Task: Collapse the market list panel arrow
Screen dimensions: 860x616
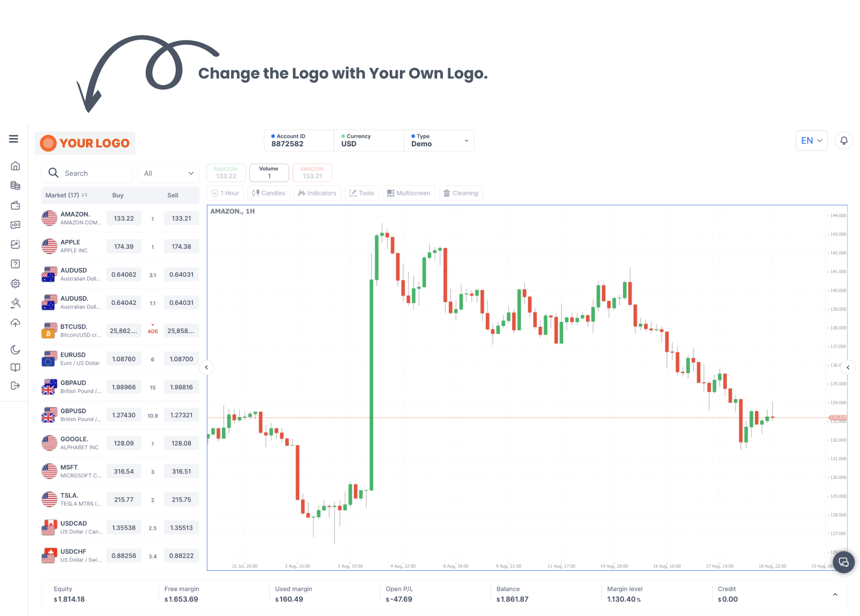Action: [x=206, y=368]
